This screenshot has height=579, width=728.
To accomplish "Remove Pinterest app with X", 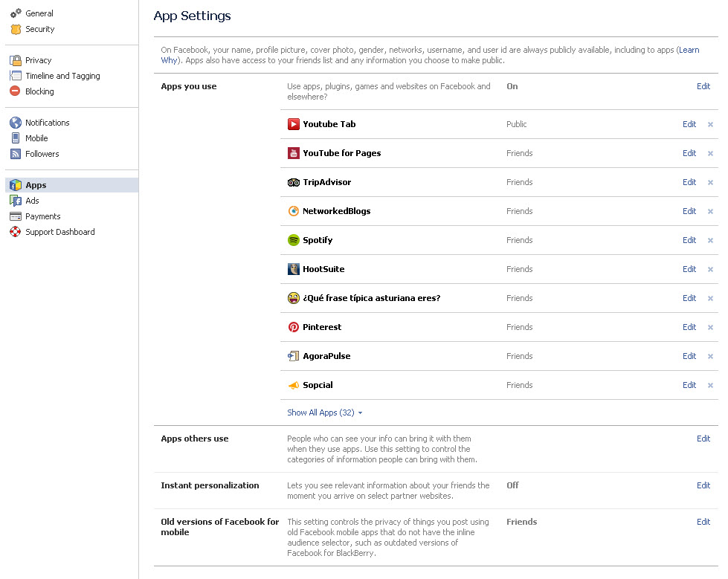I will (x=710, y=328).
